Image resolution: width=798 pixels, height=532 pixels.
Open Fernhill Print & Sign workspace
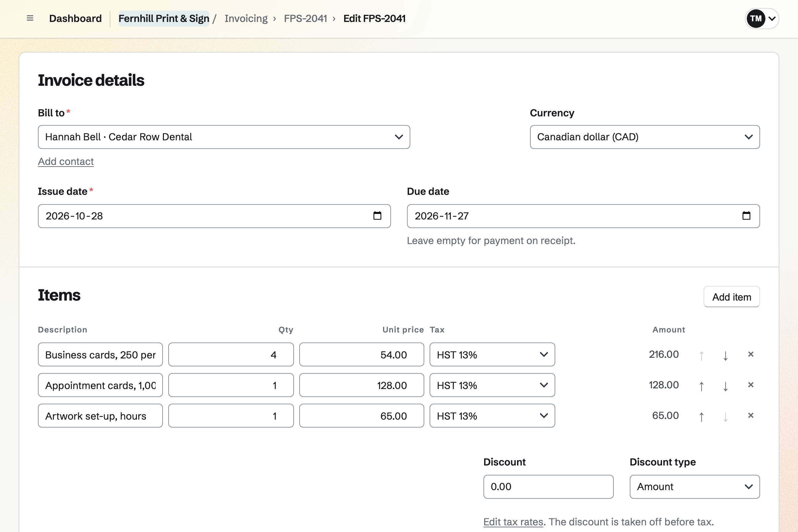click(164, 18)
